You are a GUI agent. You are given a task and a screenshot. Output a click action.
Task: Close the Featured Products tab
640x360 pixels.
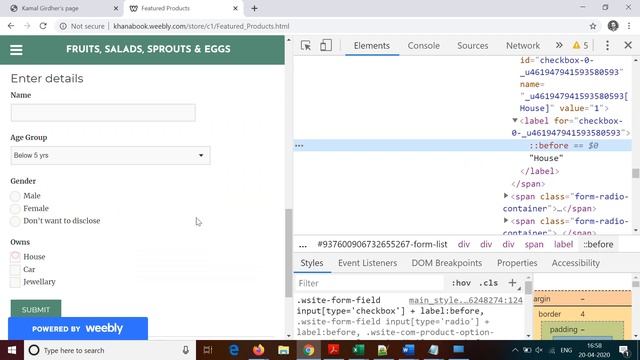236,8
